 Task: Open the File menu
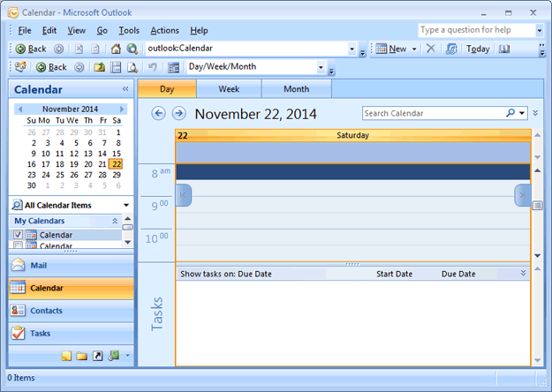[25, 31]
